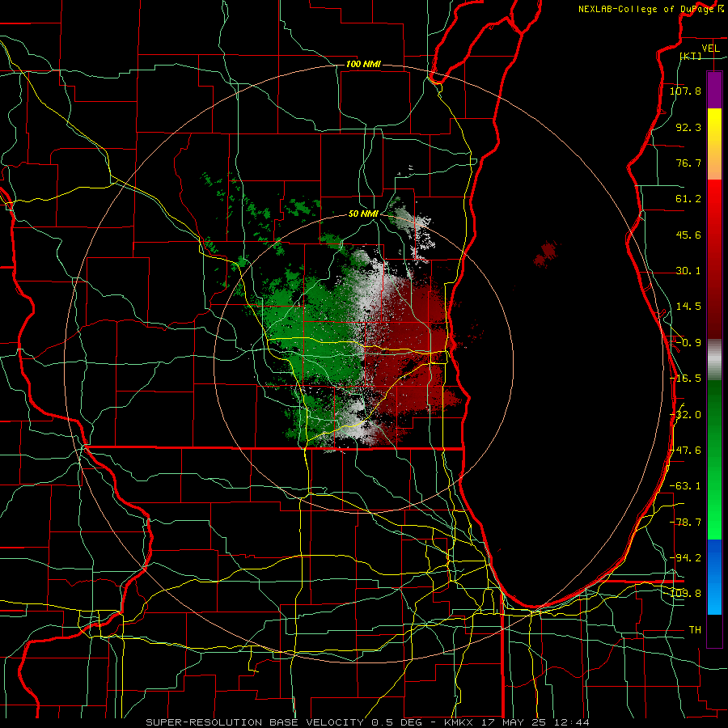Select the 61.2 scale value
This screenshot has width=728, height=728.
click(688, 199)
